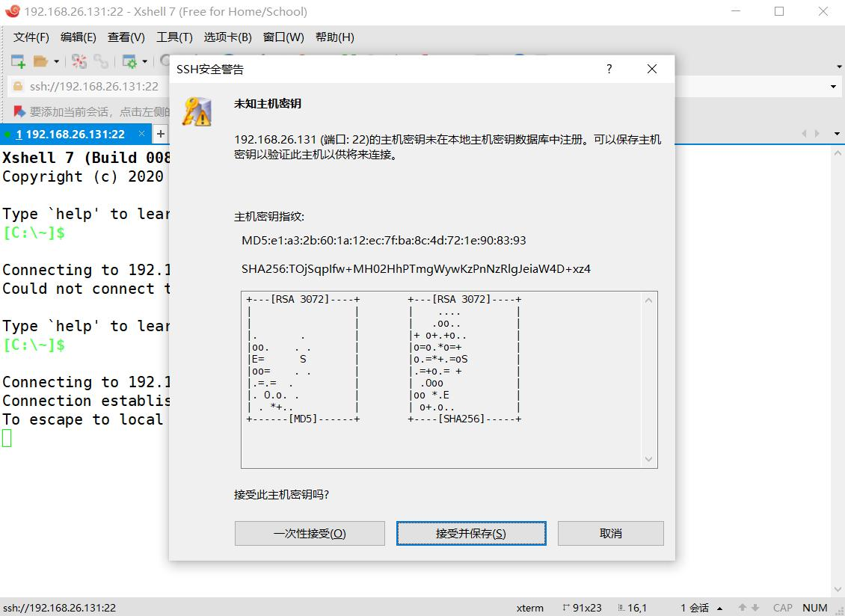Click the 16,1 cursor position indicator
The image size is (845, 616).
pos(632,608)
